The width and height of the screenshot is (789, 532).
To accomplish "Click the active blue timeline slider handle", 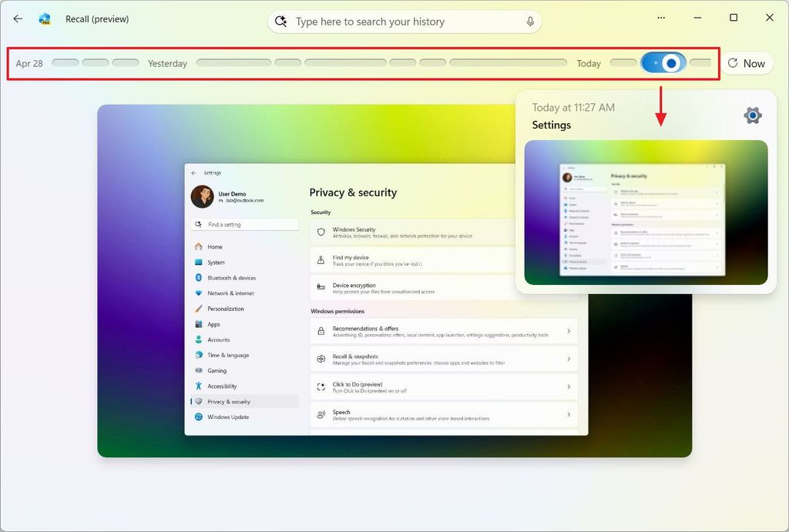I will pos(671,63).
